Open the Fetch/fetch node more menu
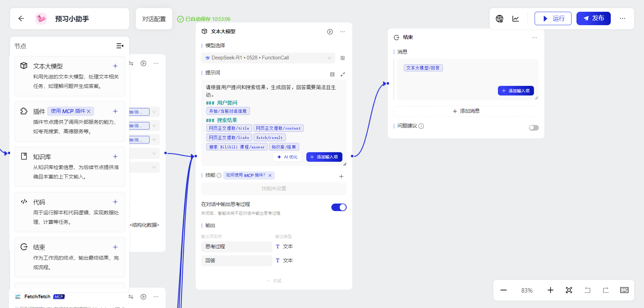 (156, 297)
